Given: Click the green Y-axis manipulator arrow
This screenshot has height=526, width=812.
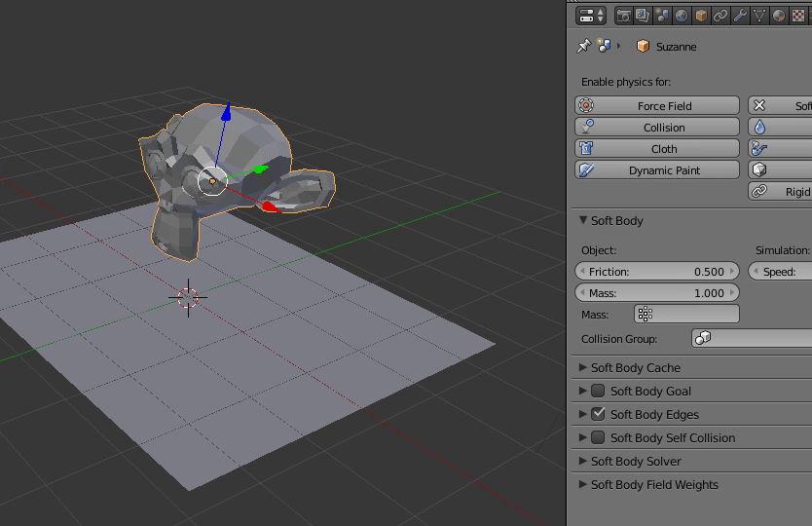Looking at the screenshot, I should click(x=261, y=169).
